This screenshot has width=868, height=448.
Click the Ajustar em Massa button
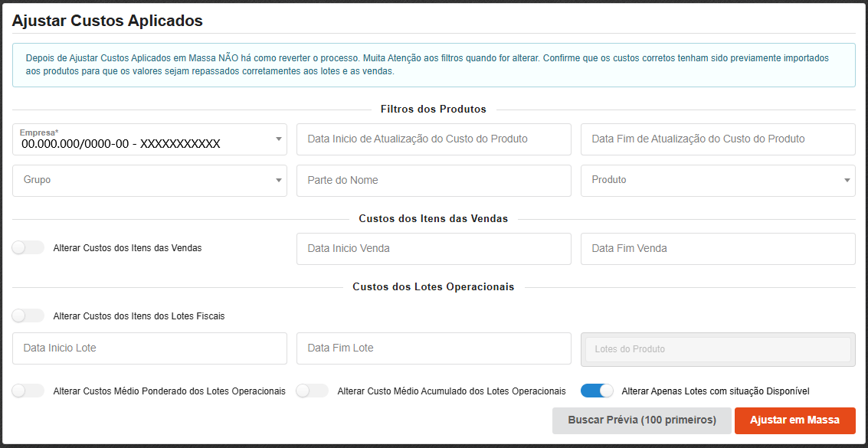[x=794, y=420]
